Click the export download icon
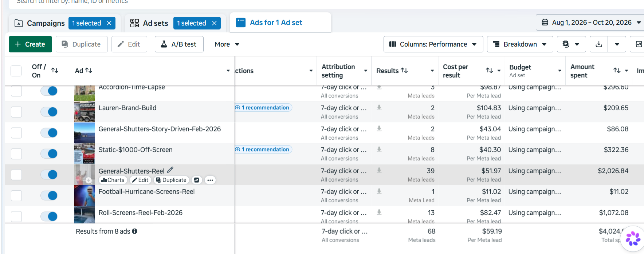The width and height of the screenshot is (644, 254). (599, 44)
